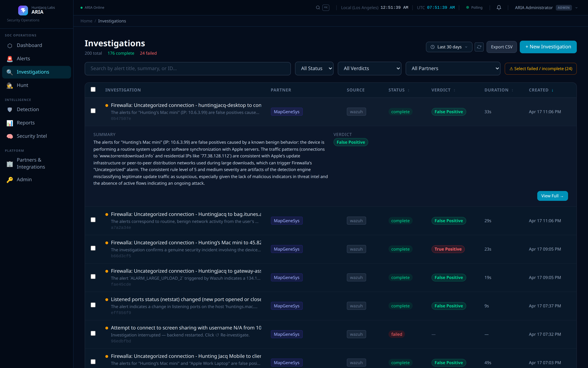Export investigations as CSV
The image size is (588, 368).
coord(502,47)
